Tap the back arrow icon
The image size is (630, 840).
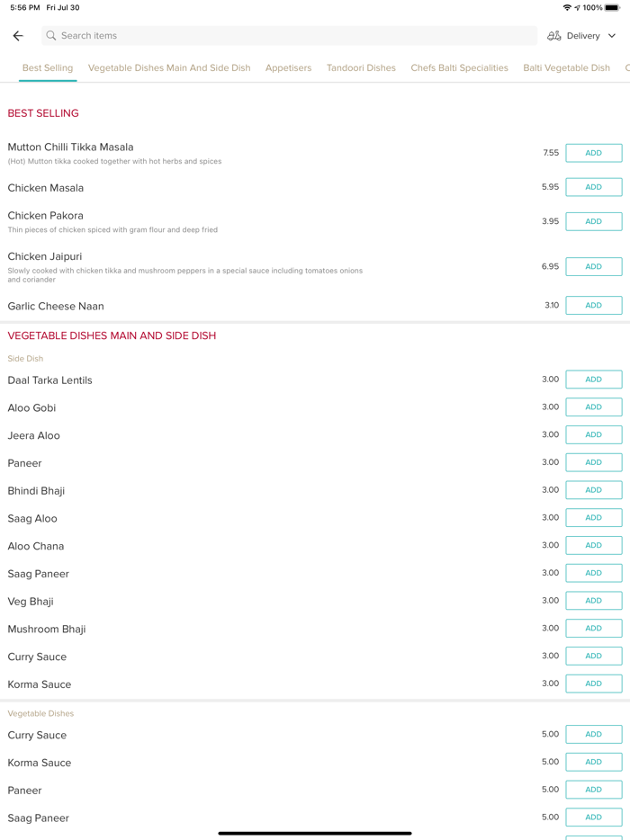click(18, 36)
